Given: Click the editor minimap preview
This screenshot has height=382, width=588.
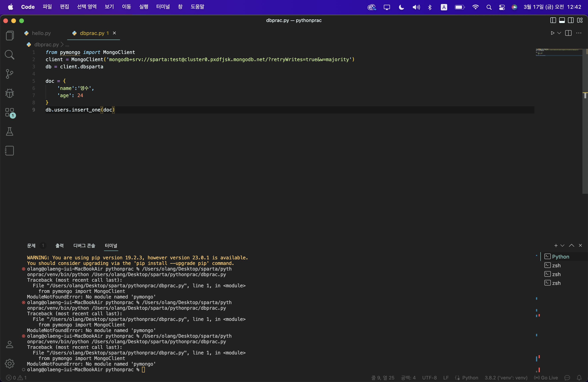Looking at the screenshot, I should pos(559,52).
